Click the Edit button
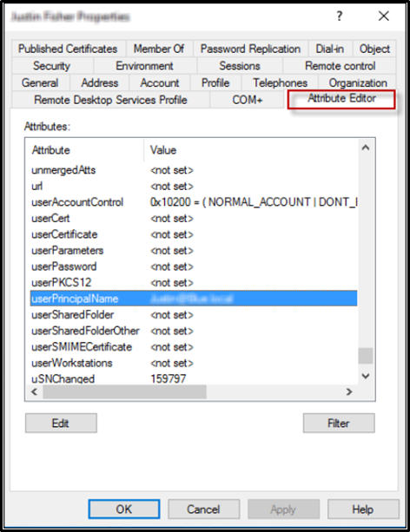 61,424
